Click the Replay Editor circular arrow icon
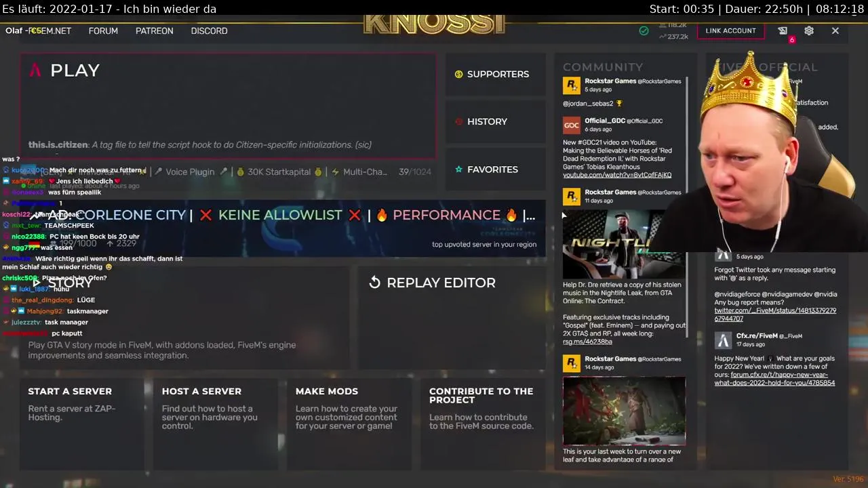868x488 pixels. [374, 283]
